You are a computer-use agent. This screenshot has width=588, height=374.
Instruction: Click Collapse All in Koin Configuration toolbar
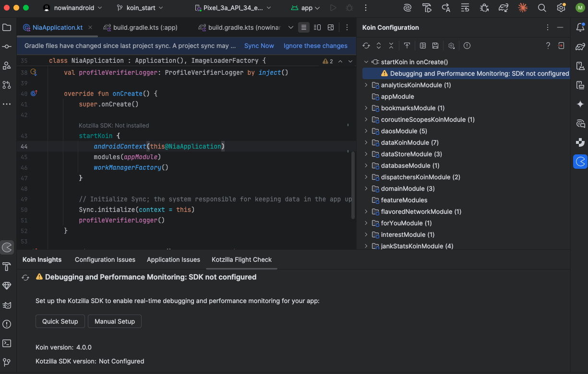pos(391,46)
